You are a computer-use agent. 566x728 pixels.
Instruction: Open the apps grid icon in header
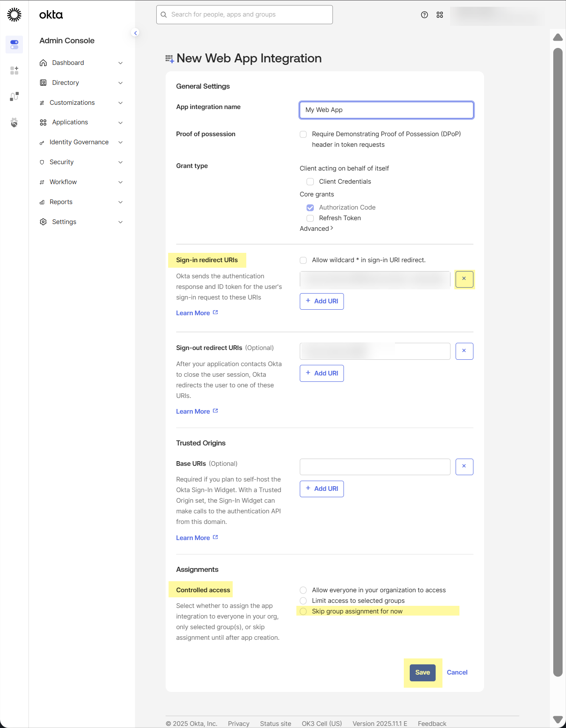coord(439,15)
